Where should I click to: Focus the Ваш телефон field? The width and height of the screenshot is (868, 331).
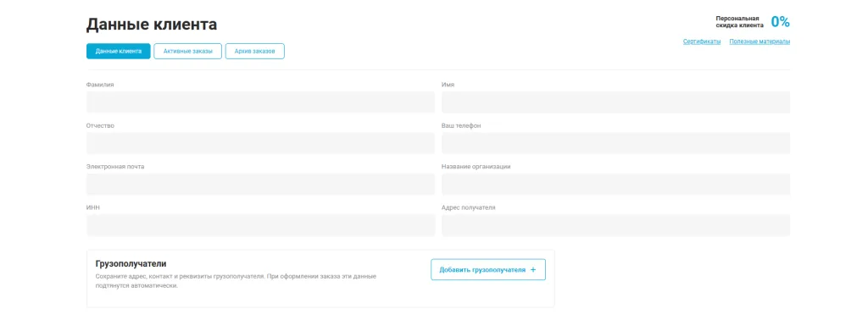(x=616, y=143)
